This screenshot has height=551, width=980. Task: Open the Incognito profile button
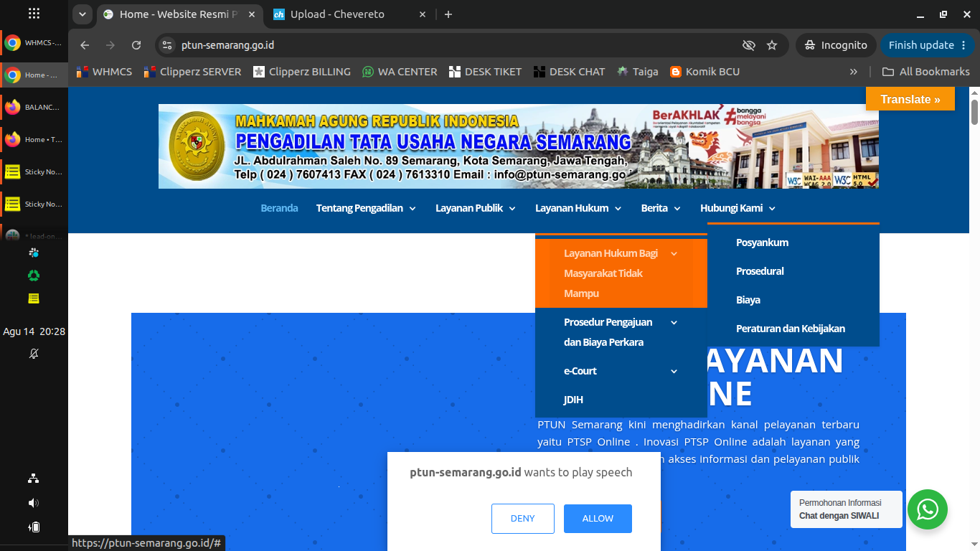836,45
